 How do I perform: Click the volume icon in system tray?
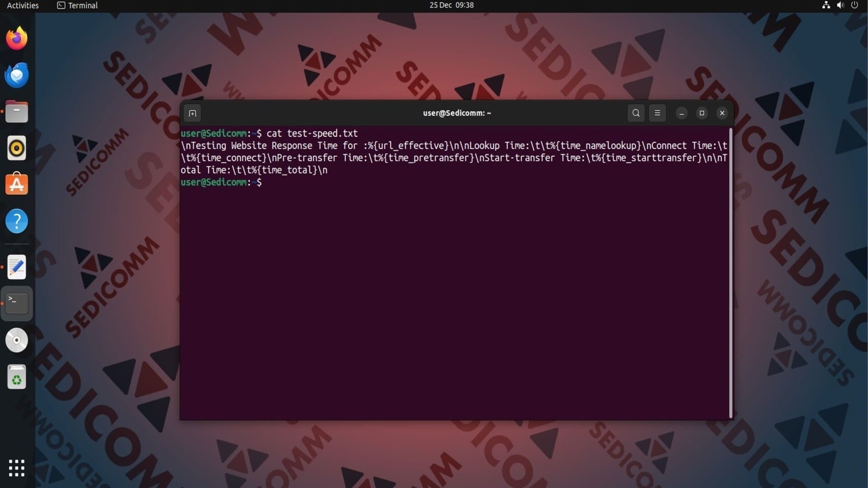(840, 5)
